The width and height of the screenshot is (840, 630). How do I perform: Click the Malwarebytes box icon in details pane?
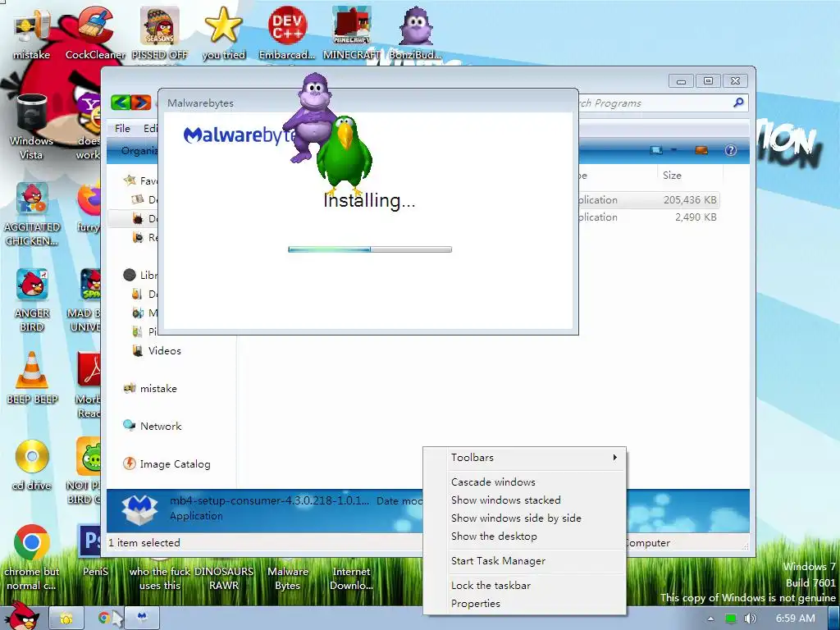[x=139, y=509]
